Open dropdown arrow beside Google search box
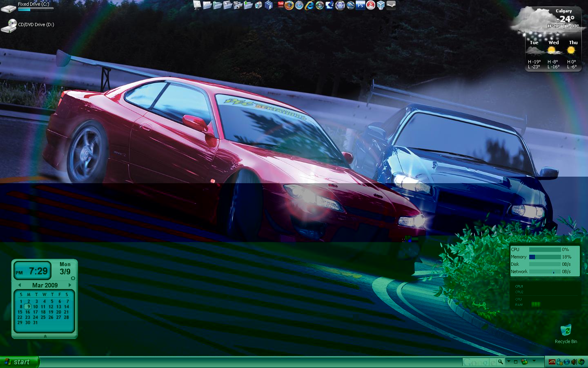Viewport: 588px width, 368px height. click(509, 361)
